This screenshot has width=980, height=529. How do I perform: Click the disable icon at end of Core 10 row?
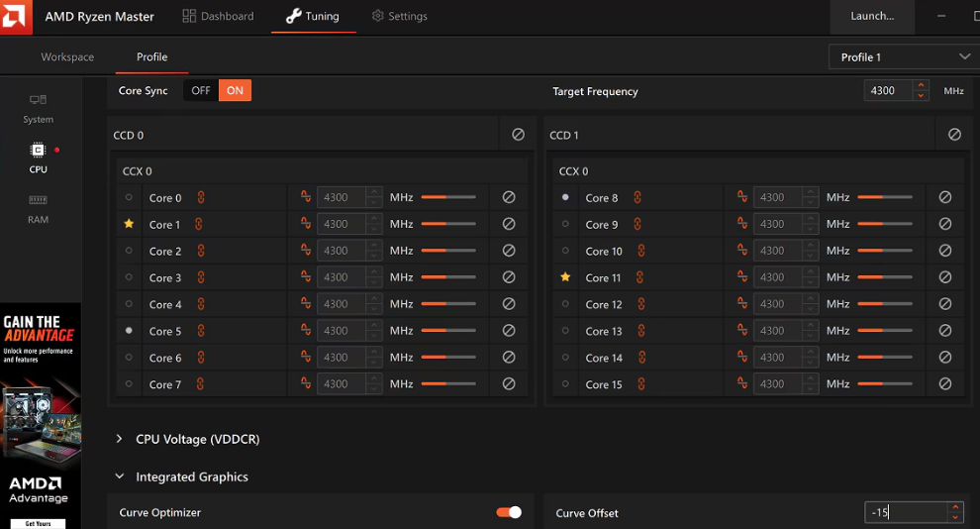(945, 250)
